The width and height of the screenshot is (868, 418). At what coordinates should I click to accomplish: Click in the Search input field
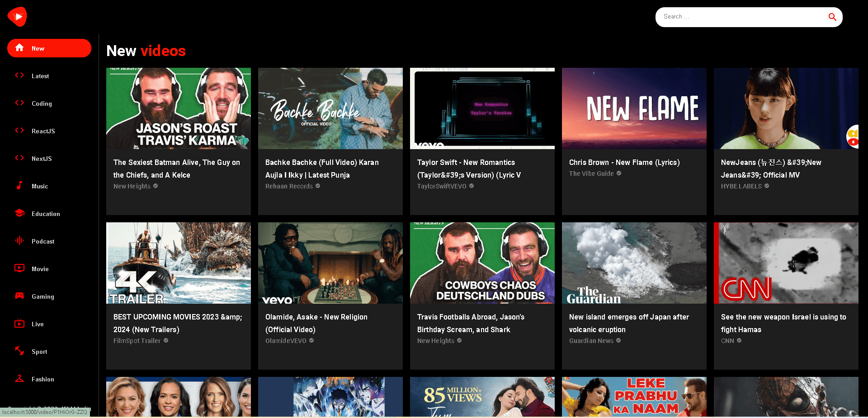741,17
